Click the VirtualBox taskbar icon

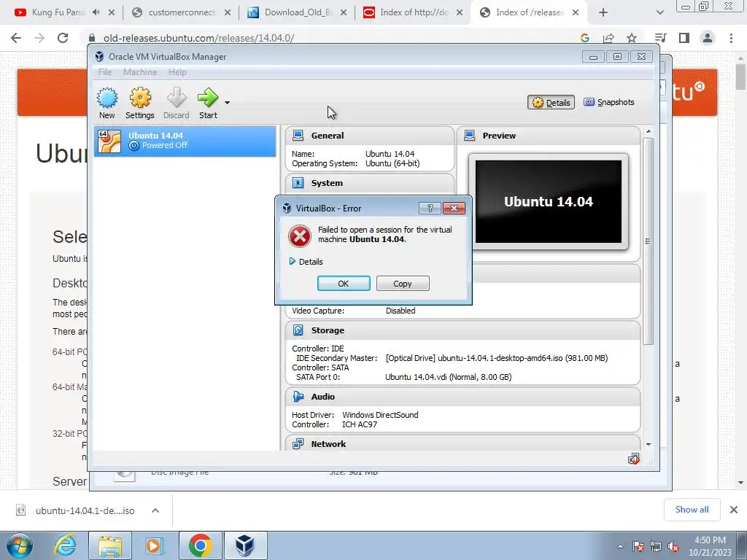[245, 545]
